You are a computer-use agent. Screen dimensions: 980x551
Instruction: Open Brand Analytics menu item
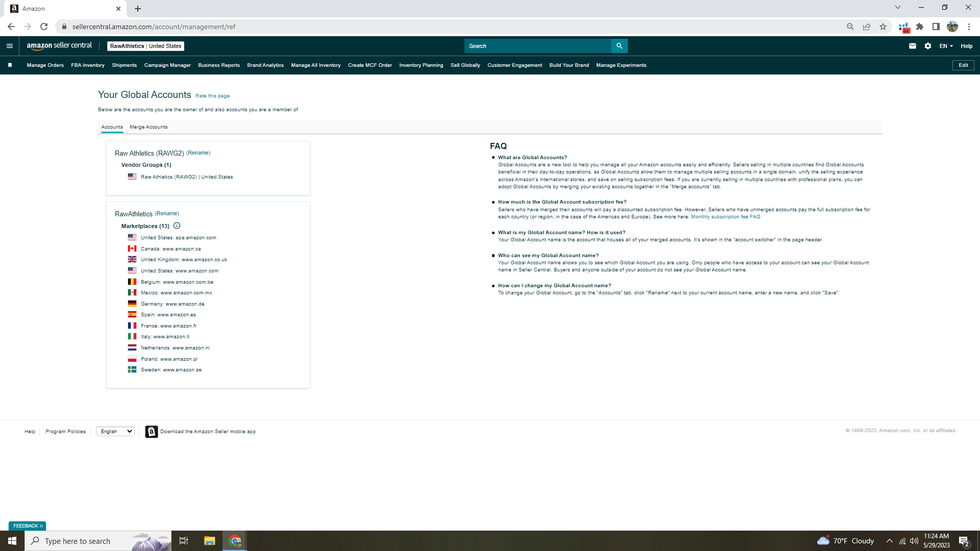coord(265,65)
